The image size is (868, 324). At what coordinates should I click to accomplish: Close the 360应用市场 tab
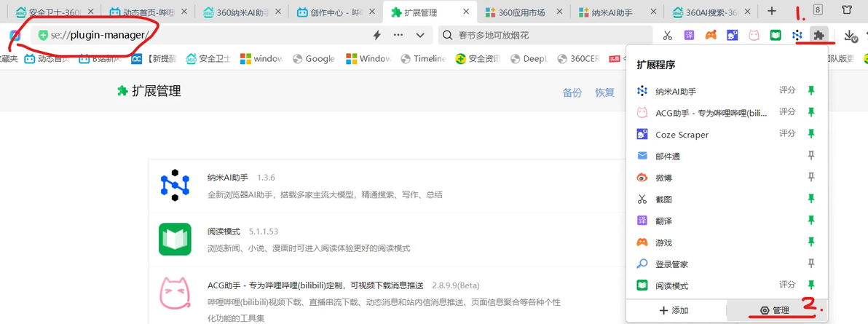pos(560,12)
